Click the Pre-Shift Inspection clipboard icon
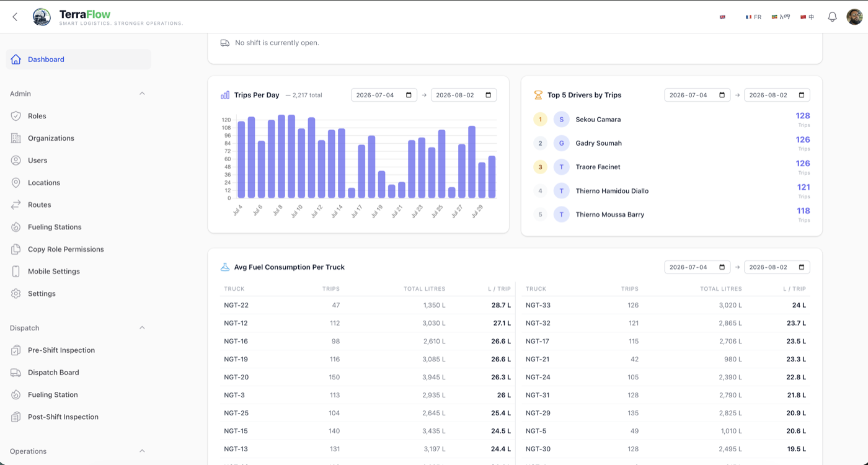 [x=16, y=350]
